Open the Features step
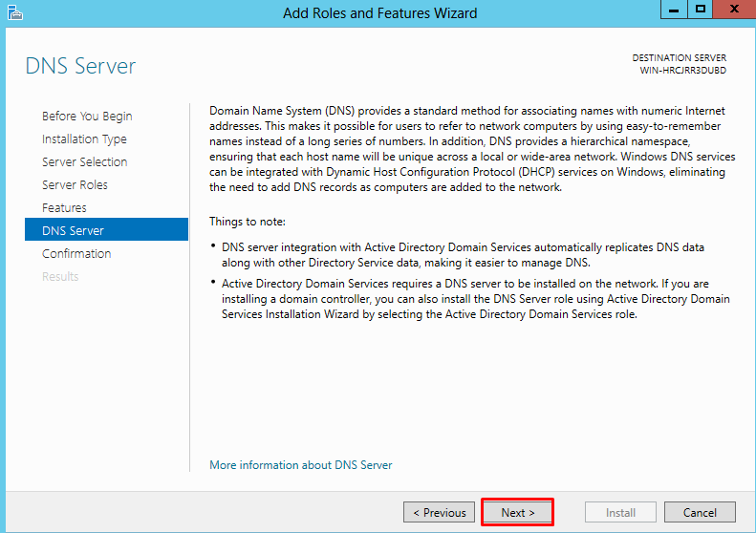Screen dimensions: 756x533 click(64, 207)
